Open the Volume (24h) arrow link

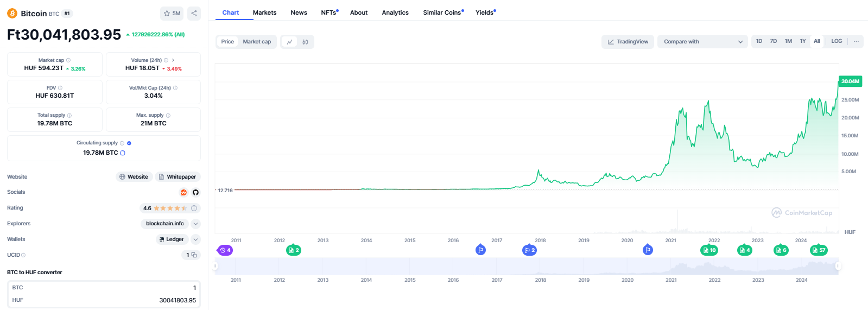[173, 60]
